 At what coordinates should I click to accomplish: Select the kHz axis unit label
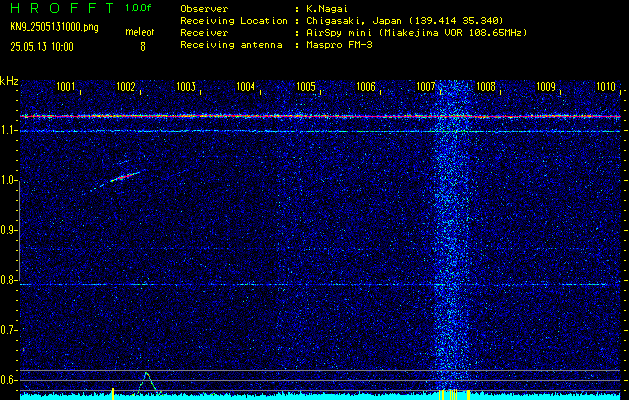coord(9,81)
